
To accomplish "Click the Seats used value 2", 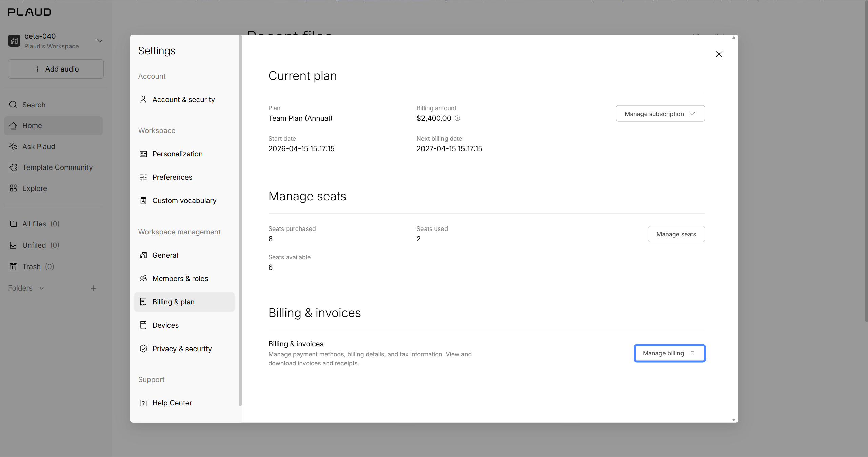I will coord(419,239).
